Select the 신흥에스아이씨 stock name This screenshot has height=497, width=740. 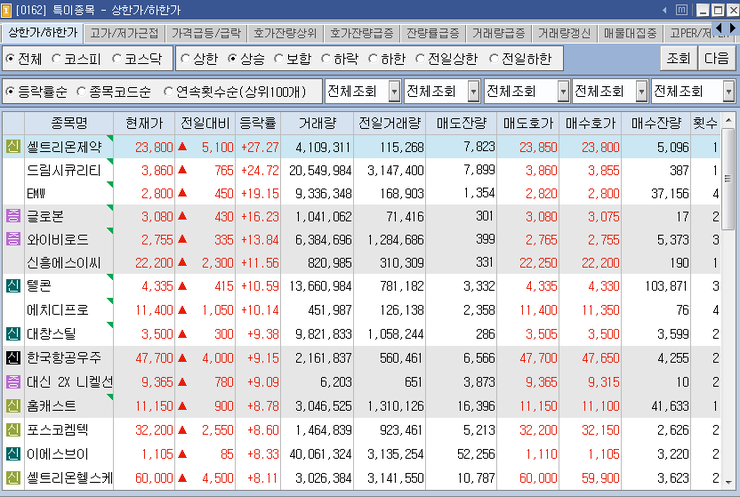point(64,262)
